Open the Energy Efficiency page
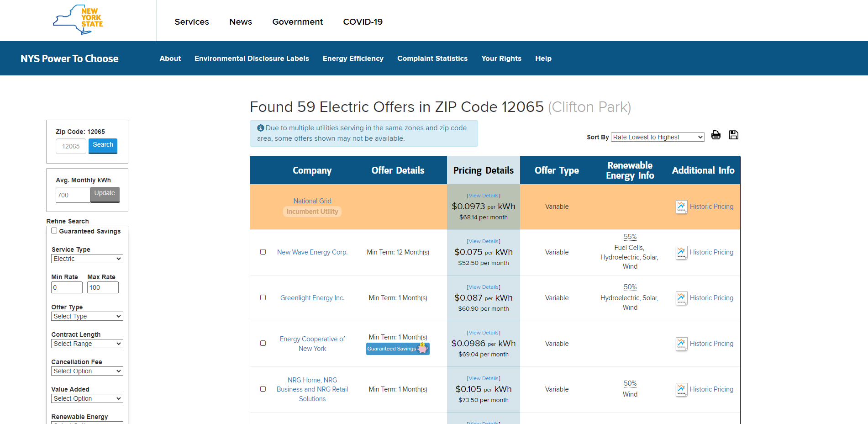Image resolution: width=868 pixels, height=424 pixels. (x=353, y=58)
